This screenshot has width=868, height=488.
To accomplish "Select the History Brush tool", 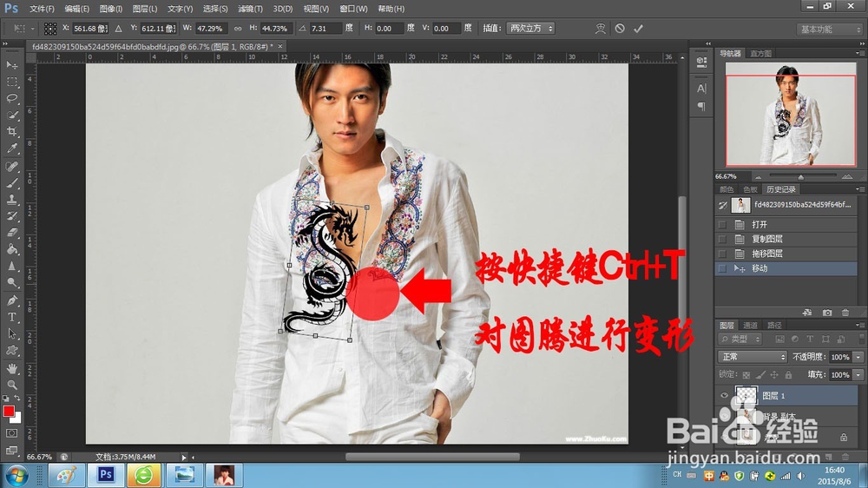I will point(11,216).
